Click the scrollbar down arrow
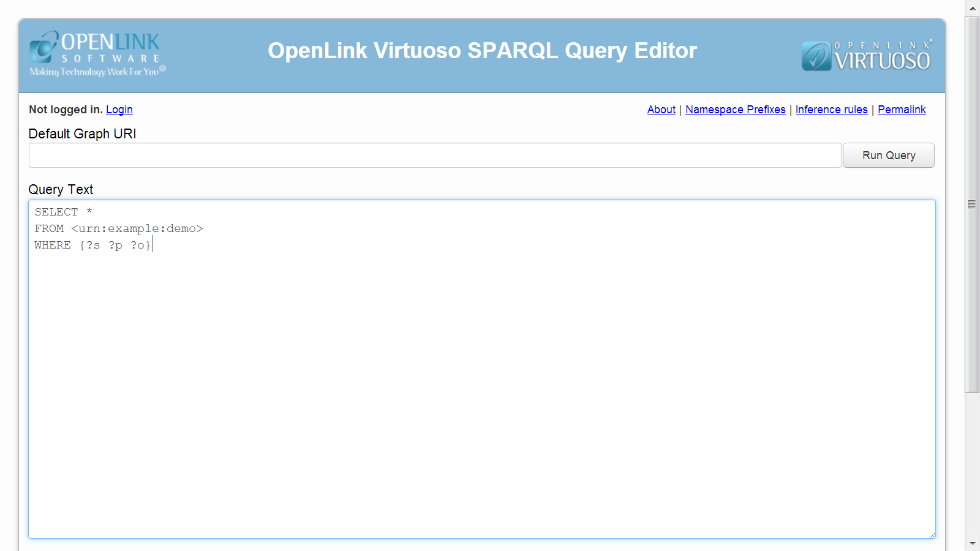The image size is (980, 551). (972, 543)
